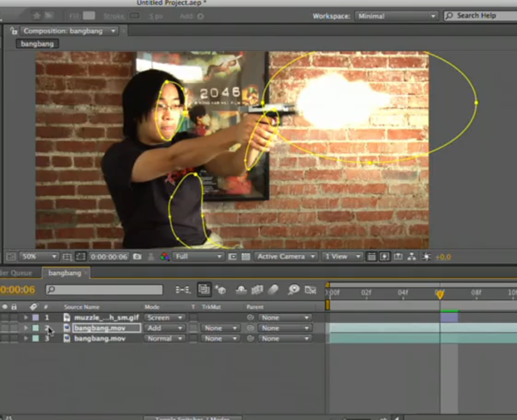
Task: Click the current time indicator marker
Action: [440, 294]
